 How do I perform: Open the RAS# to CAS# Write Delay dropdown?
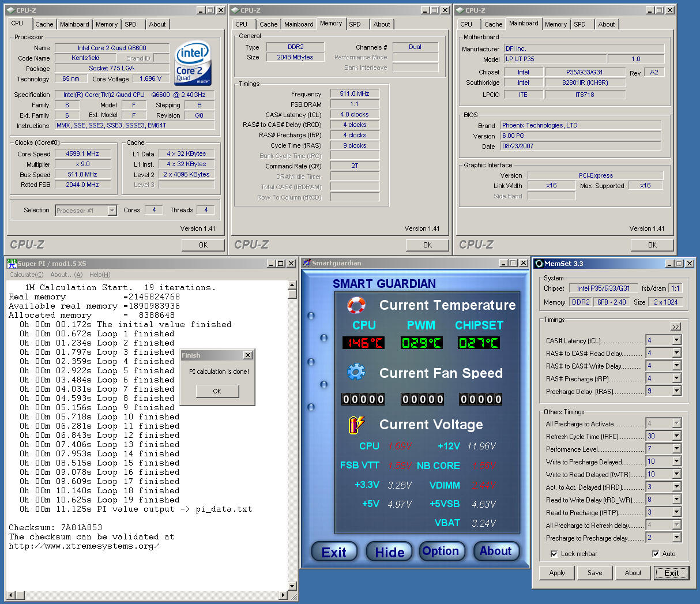click(676, 366)
